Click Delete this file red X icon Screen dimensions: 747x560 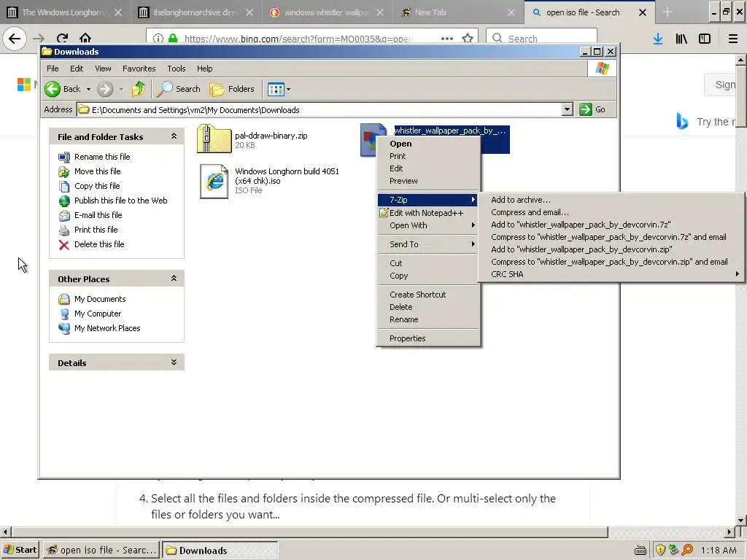coord(64,245)
